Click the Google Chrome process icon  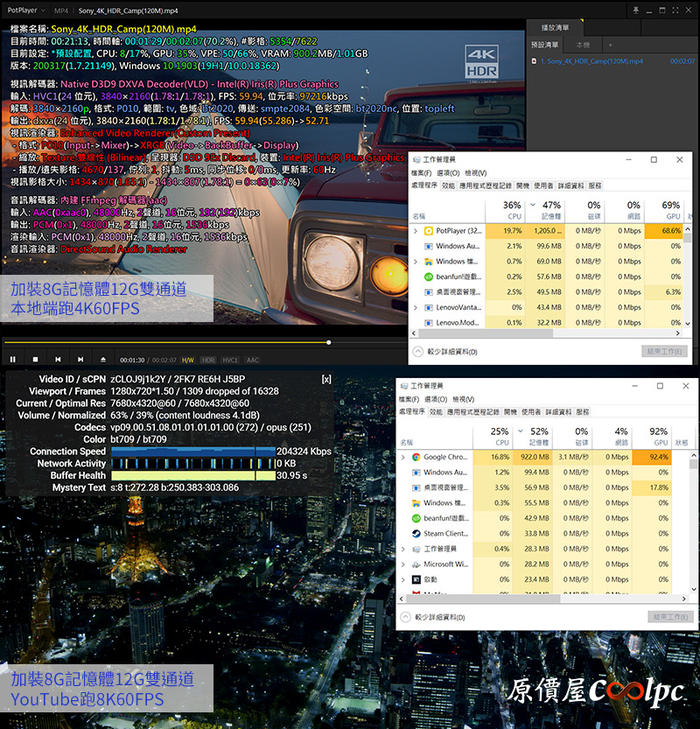(x=415, y=457)
